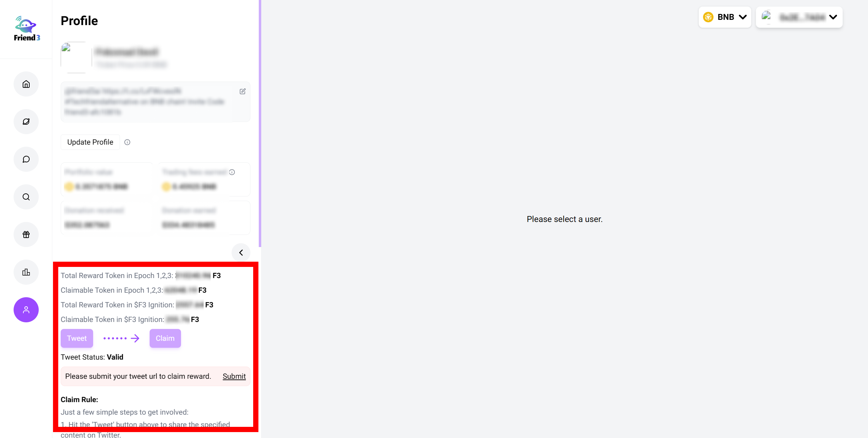868x438 pixels.
Task: Open the search sidebar icon
Action: coord(26,197)
